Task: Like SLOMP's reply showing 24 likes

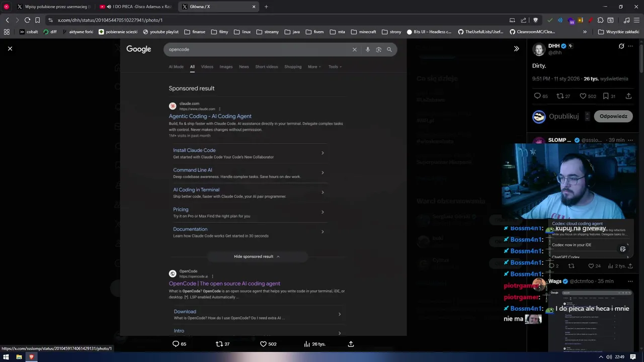Action: pyautogui.click(x=591, y=266)
